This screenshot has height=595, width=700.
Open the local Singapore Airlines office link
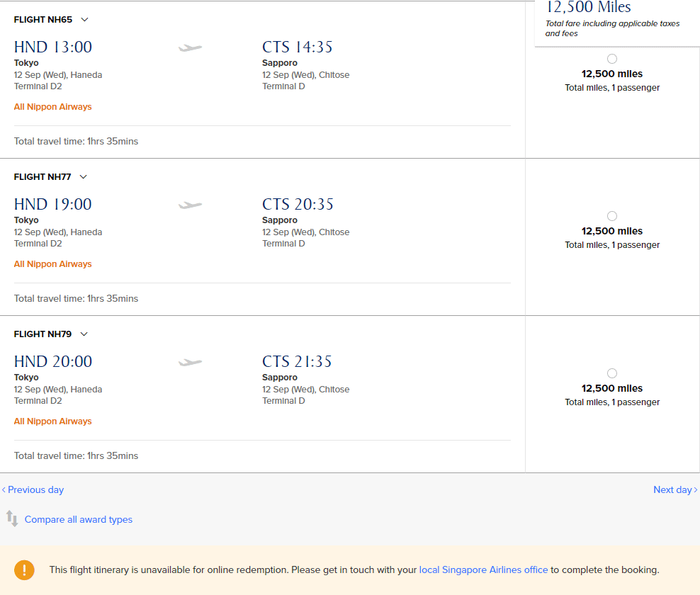tap(483, 570)
